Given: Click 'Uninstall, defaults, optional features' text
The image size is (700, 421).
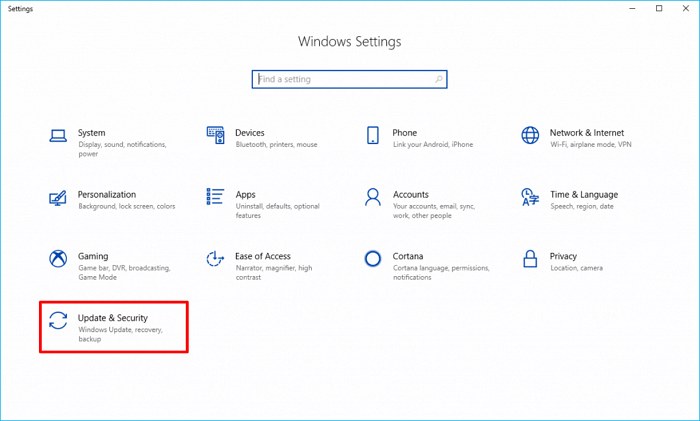Looking at the screenshot, I should pyautogui.click(x=278, y=211).
